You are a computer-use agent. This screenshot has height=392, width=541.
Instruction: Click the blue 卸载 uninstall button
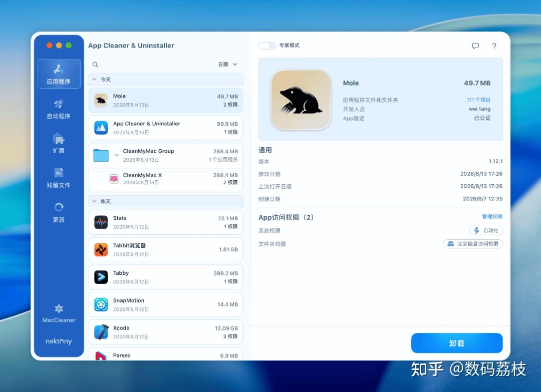[456, 343]
